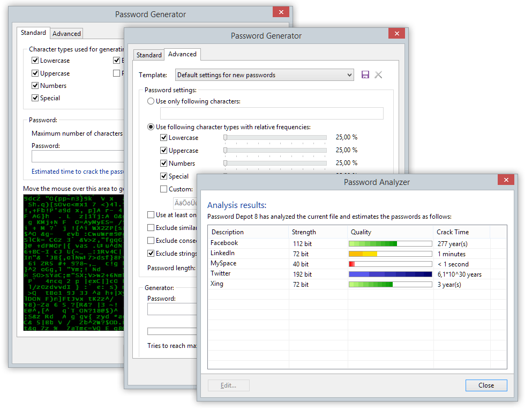Image resolution: width=532 pixels, height=416 pixels.
Task: Uncheck Lowercase in the Standard tab window
Action: [35, 61]
